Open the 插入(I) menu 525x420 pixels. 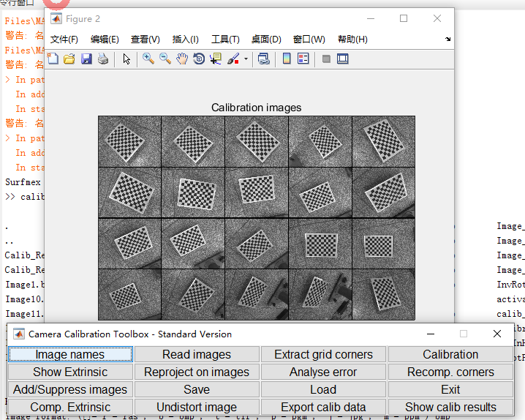tap(185, 40)
